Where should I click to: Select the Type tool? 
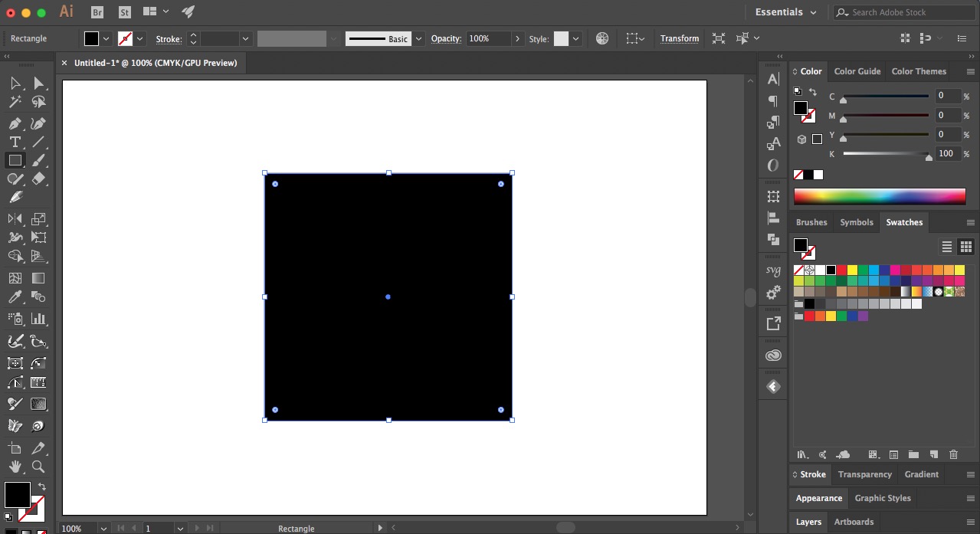tap(15, 142)
